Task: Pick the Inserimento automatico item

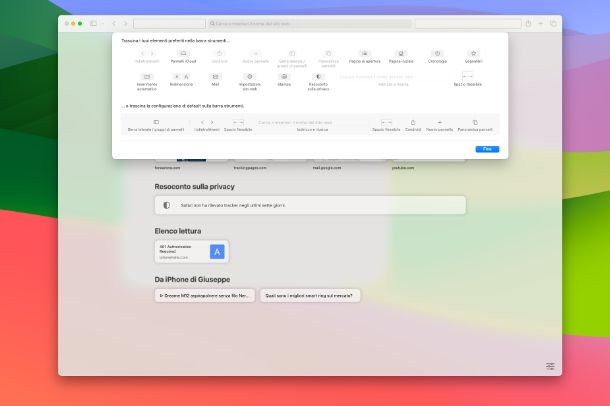Action: click(147, 82)
